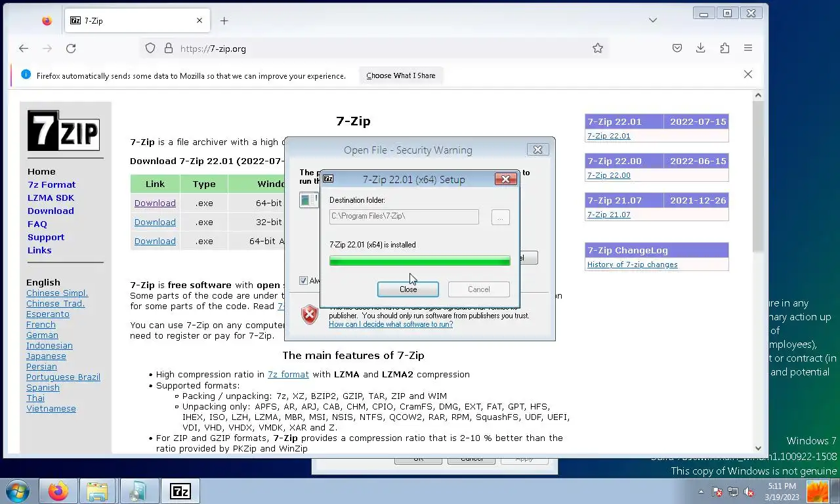Image resolution: width=840 pixels, height=504 pixels.
Task: Bookmark this page with star icon
Action: [597, 48]
